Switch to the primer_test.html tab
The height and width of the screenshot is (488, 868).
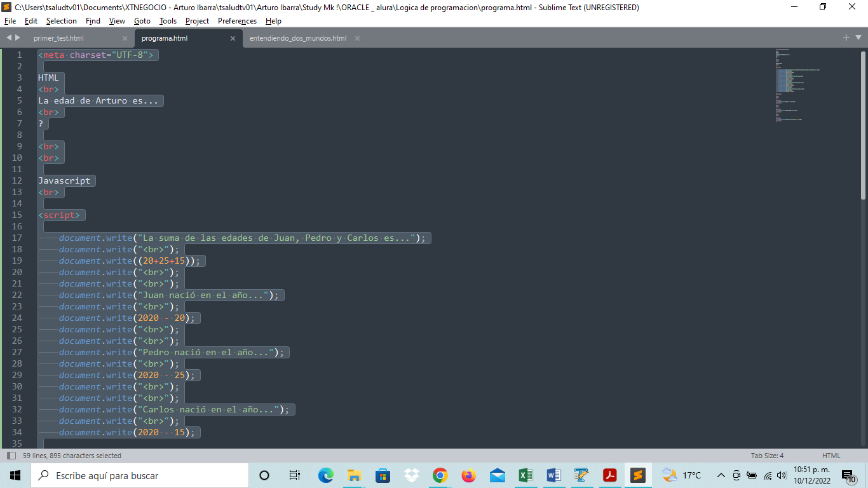coord(59,38)
